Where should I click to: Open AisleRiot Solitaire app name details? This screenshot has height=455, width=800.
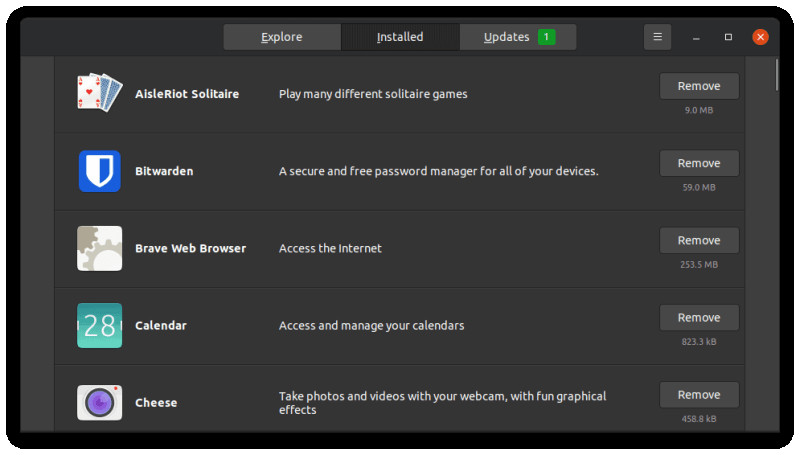pyautogui.click(x=187, y=94)
